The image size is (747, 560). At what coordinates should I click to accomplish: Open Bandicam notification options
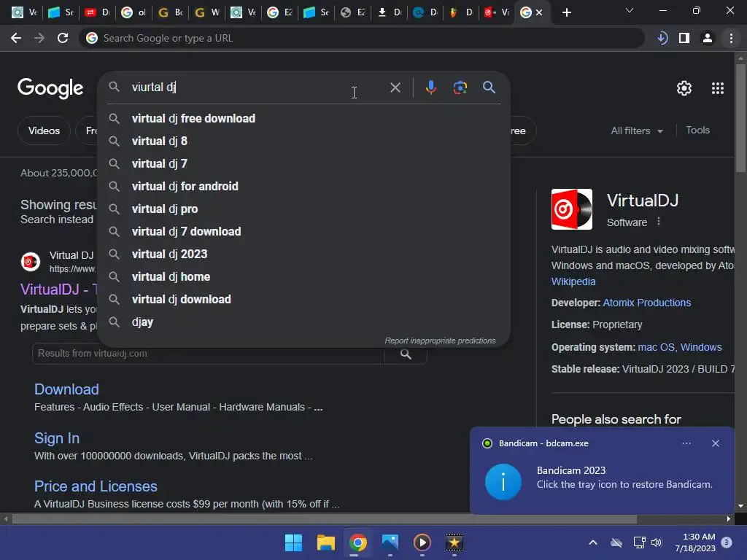(x=686, y=443)
